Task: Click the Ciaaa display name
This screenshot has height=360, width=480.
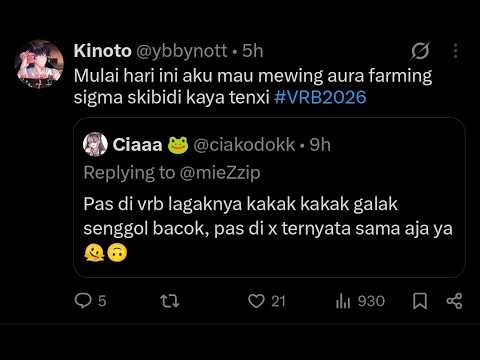Action: pos(137,145)
